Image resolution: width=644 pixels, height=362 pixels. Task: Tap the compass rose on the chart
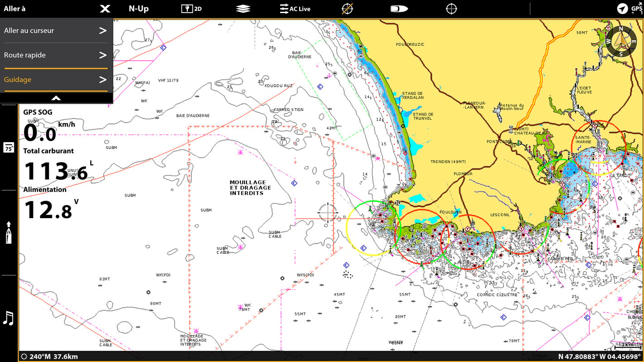[x=621, y=41]
